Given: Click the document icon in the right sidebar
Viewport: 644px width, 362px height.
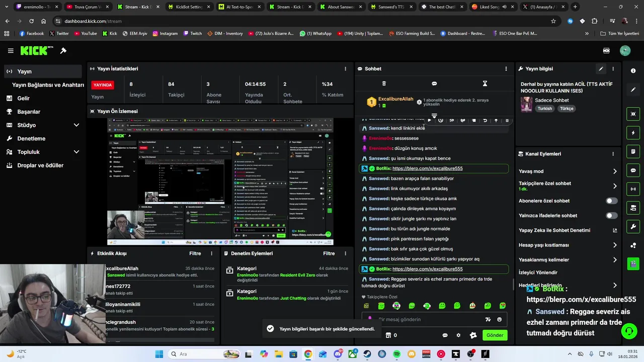Looking at the screenshot, I should (633, 151).
